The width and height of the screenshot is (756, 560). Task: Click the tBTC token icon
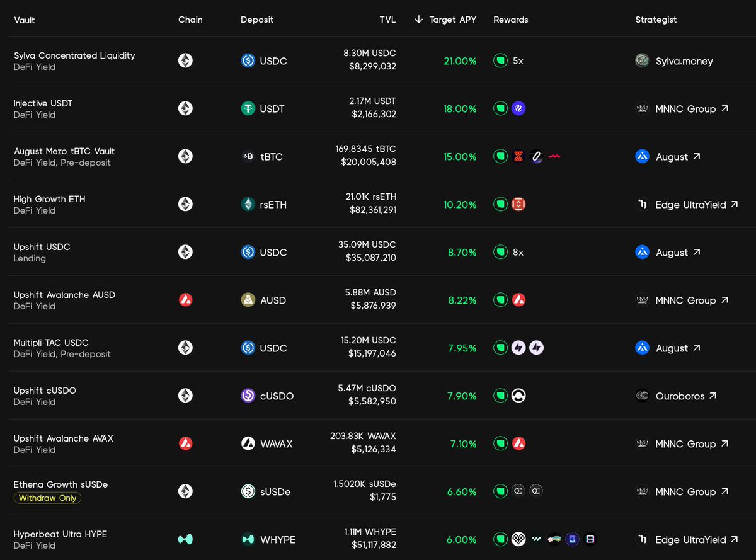[248, 156]
